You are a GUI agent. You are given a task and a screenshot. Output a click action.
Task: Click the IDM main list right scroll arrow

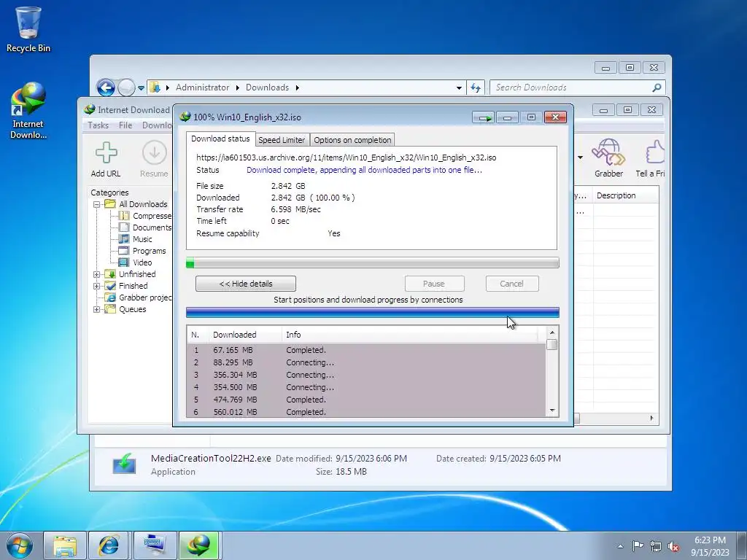tap(651, 418)
